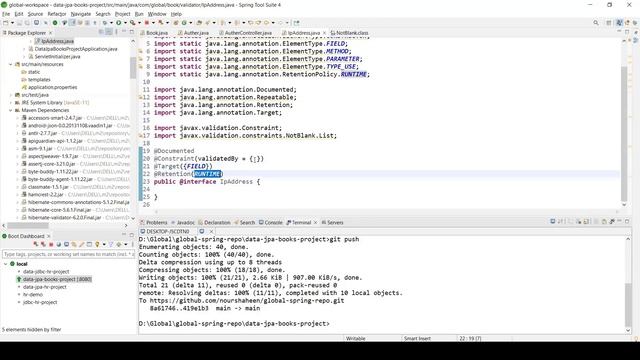Open the Refactor menu
Image resolution: width=640 pixels, height=360 pixels.
57,14
